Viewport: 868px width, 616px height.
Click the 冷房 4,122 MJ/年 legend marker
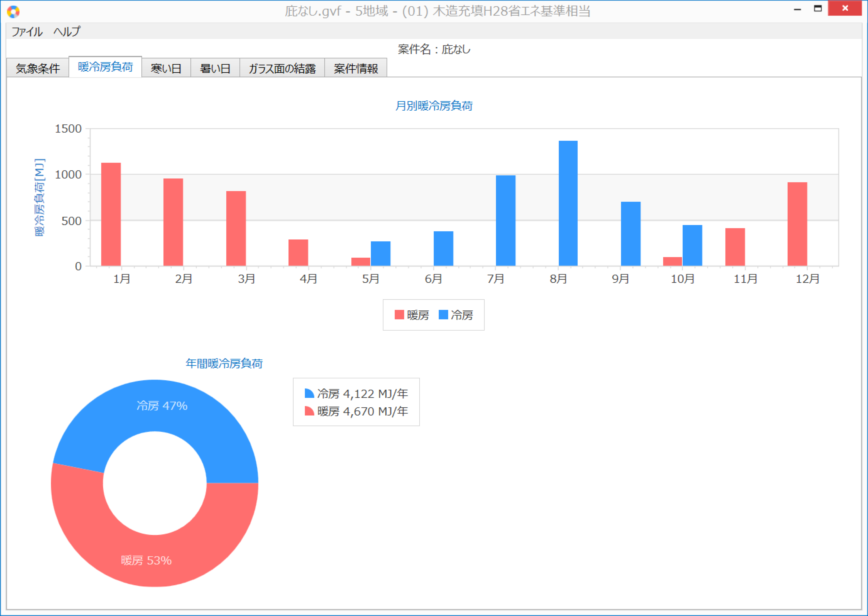(x=309, y=393)
